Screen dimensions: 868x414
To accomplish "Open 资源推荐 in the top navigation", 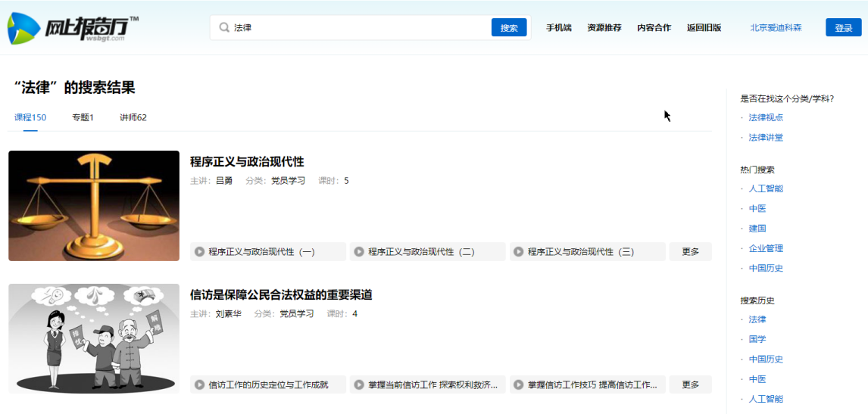I will (x=604, y=28).
